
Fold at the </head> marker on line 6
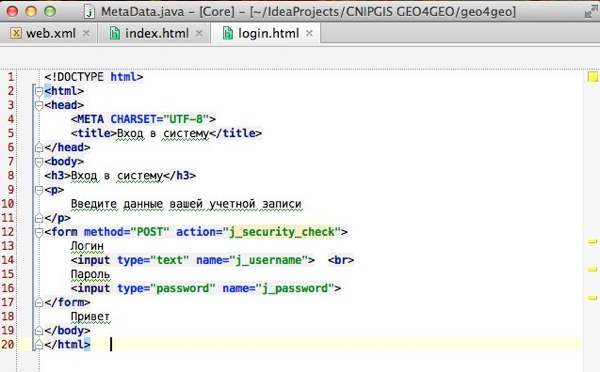coord(39,147)
